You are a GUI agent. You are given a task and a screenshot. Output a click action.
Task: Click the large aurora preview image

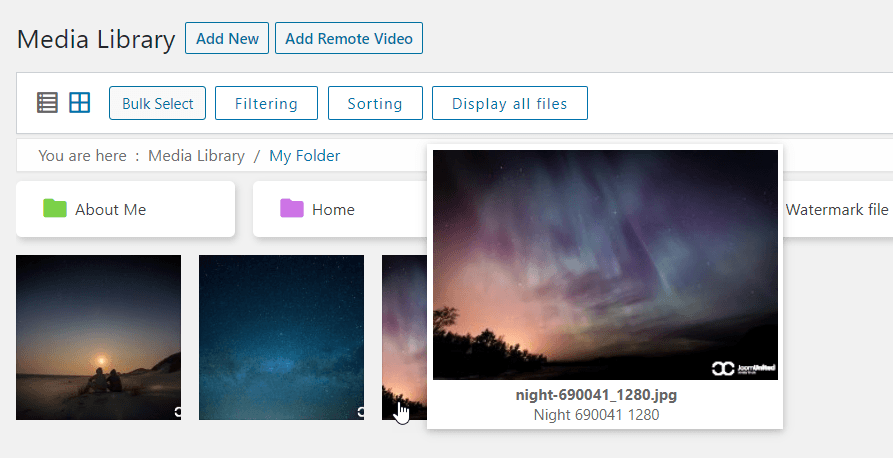[x=605, y=265]
